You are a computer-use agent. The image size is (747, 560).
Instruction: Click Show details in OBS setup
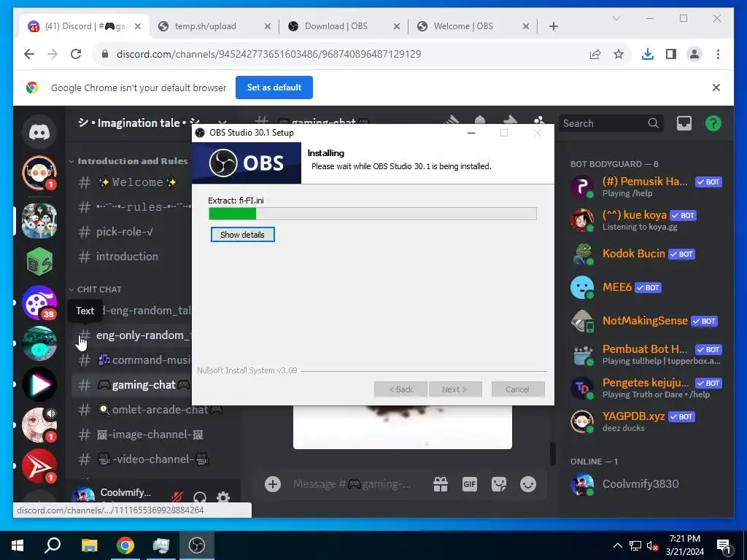click(242, 235)
